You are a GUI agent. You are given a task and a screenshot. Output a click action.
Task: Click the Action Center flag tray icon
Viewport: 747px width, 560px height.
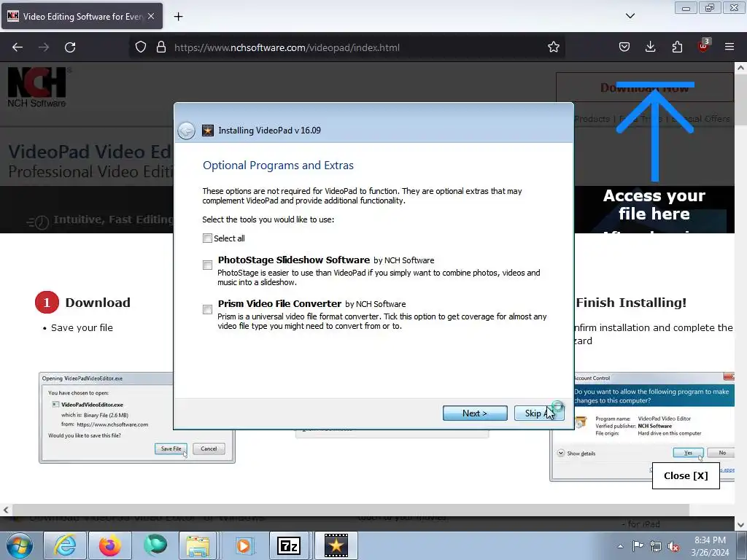tap(638, 546)
